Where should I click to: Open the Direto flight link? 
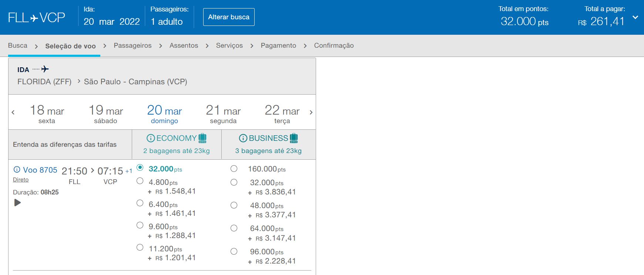pyautogui.click(x=21, y=180)
